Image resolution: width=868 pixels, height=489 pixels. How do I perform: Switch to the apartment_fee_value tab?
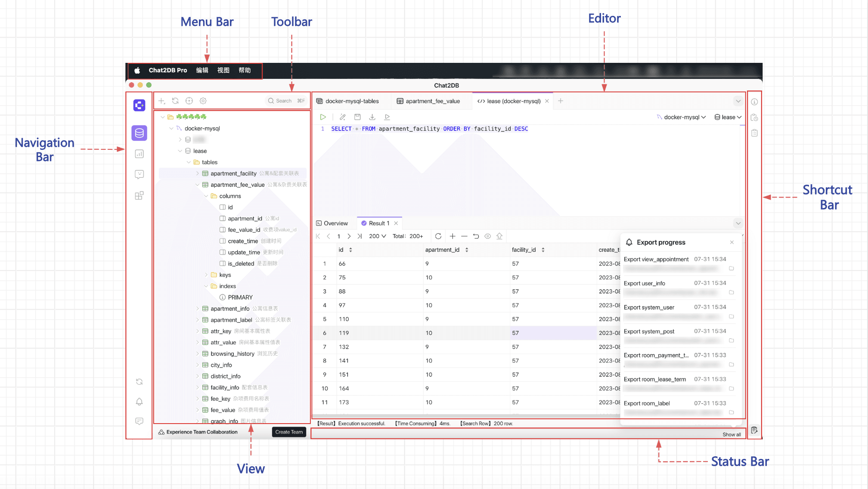[428, 101]
